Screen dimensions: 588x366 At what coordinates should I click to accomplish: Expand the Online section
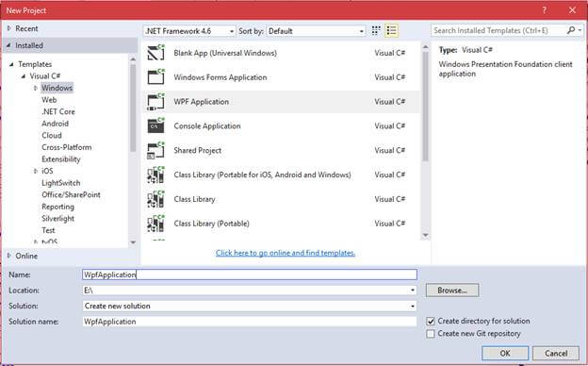click(x=9, y=256)
